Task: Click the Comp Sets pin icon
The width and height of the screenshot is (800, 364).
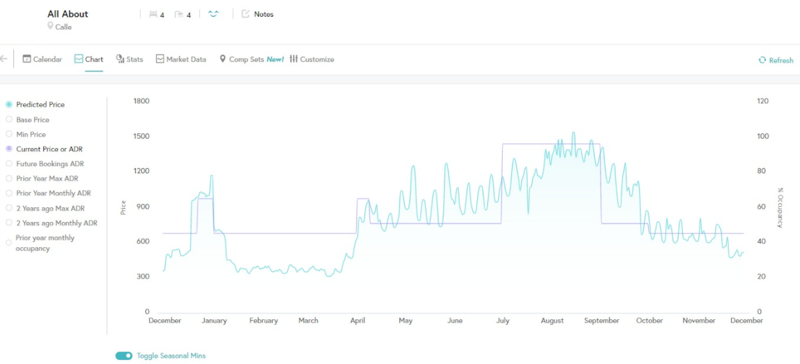Action: coord(222,59)
